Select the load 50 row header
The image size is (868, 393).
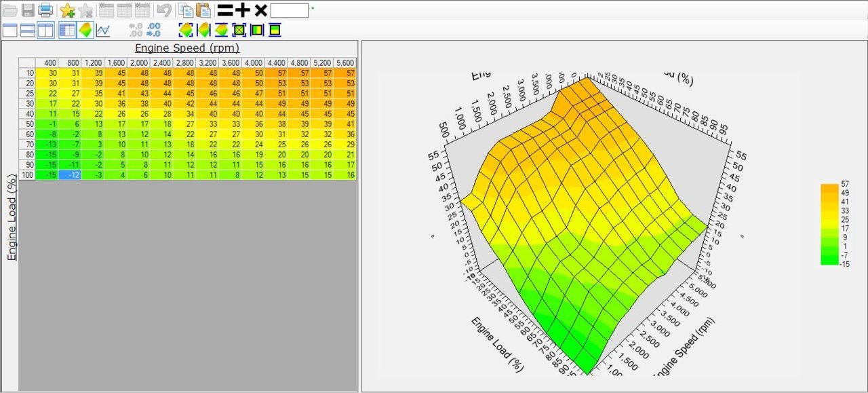[x=27, y=124]
